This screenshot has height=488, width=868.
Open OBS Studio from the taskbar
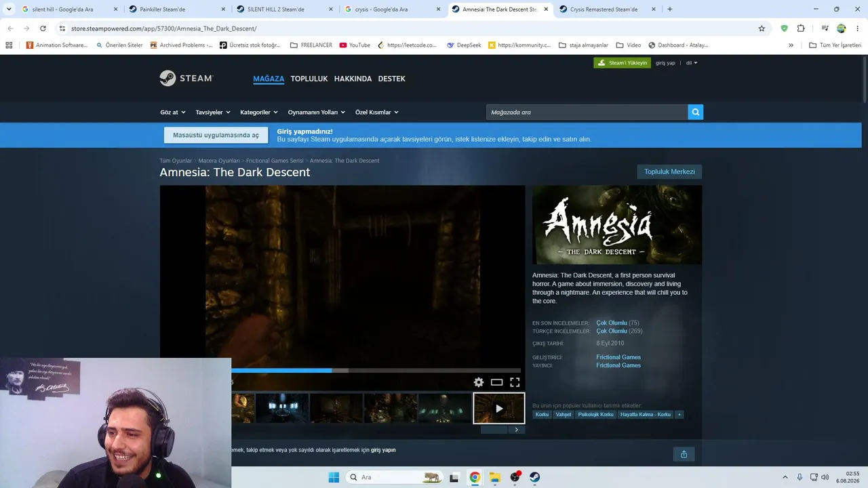515,477
